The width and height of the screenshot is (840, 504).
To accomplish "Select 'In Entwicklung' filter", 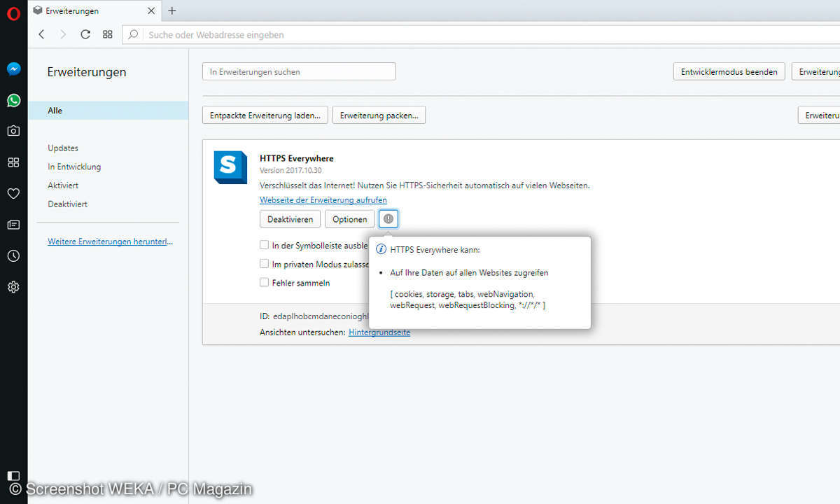I will click(74, 167).
